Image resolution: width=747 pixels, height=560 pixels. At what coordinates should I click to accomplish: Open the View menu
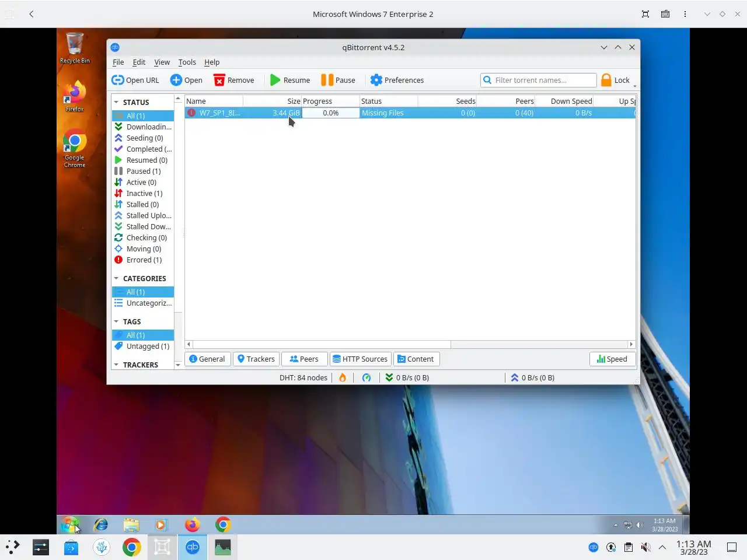pos(162,62)
